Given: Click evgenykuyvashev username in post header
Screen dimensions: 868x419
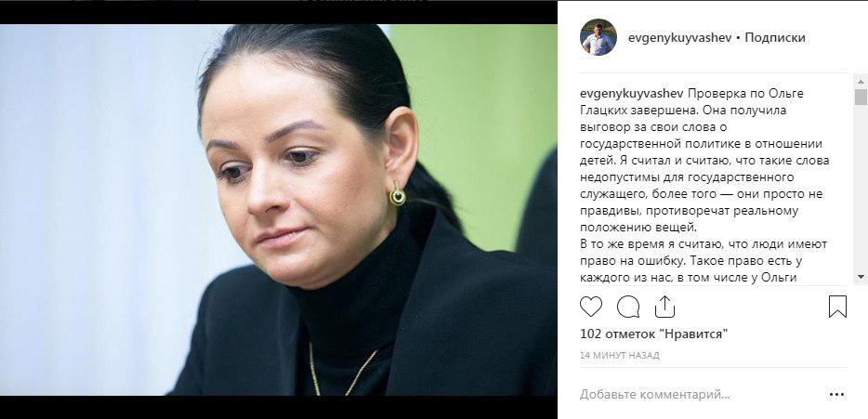Looking at the screenshot, I should pos(679,38).
